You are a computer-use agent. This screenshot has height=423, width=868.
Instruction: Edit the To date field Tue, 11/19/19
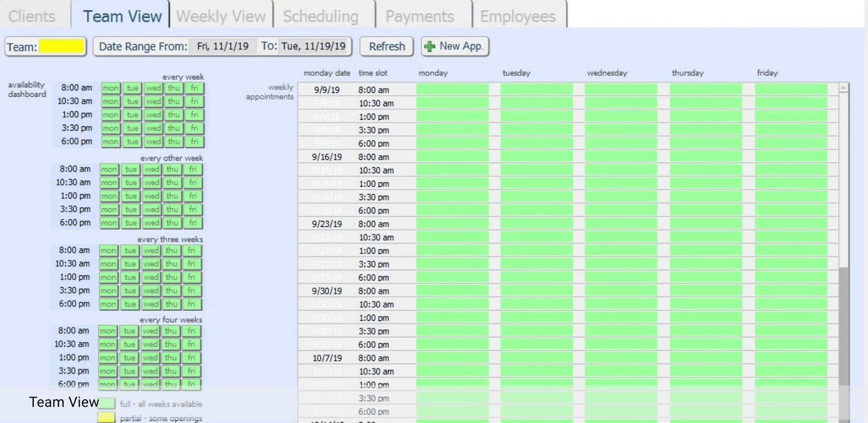coord(313,46)
